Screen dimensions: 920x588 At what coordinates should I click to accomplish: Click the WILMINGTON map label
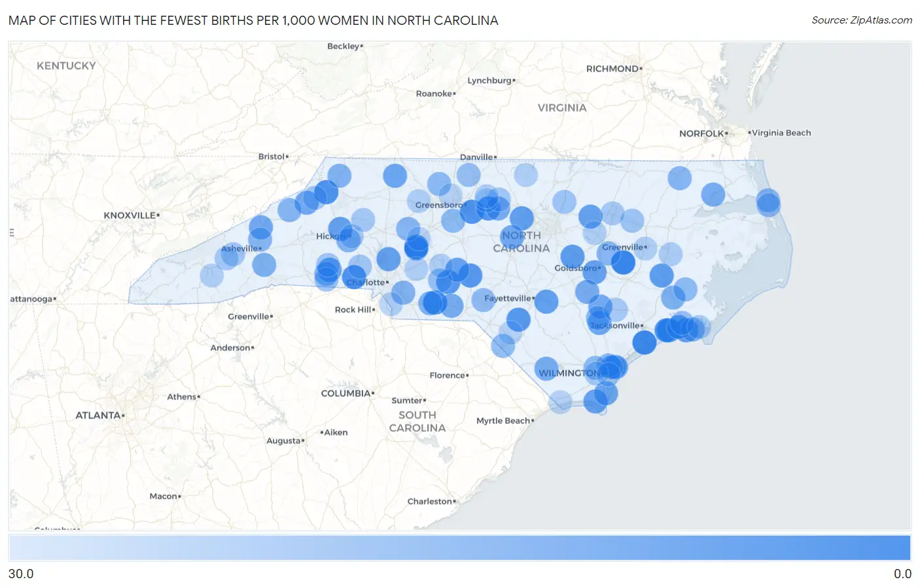pyautogui.click(x=569, y=373)
